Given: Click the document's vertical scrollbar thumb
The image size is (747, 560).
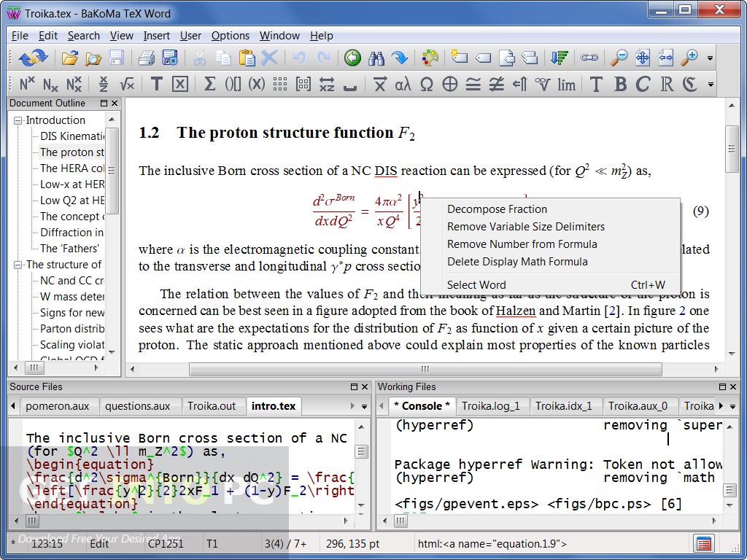Looking at the screenshot, I should pyautogui.click(x=732, y=148).
